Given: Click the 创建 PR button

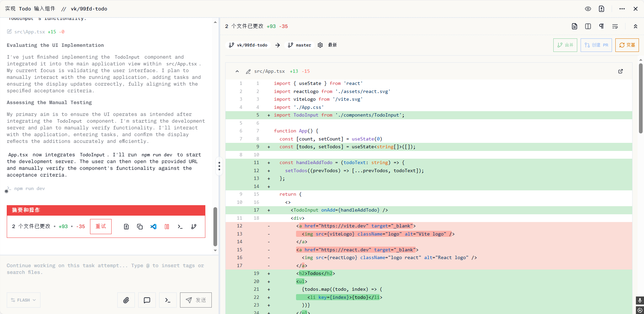Looking at the screenshot, I should [x=596, y=45].
